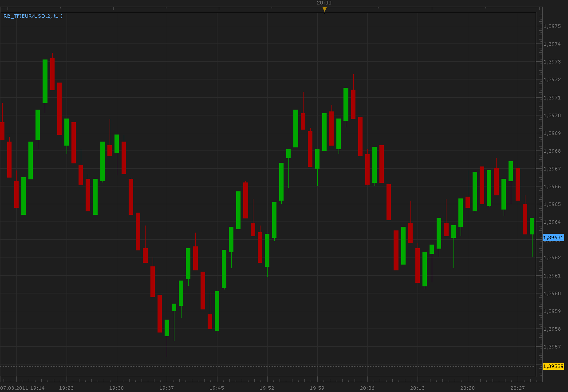The height and width of the screenshot is (392, 568).
Task: Click the 19:52 time axis label
Action: pyautogui.click(x=267, y=388)
